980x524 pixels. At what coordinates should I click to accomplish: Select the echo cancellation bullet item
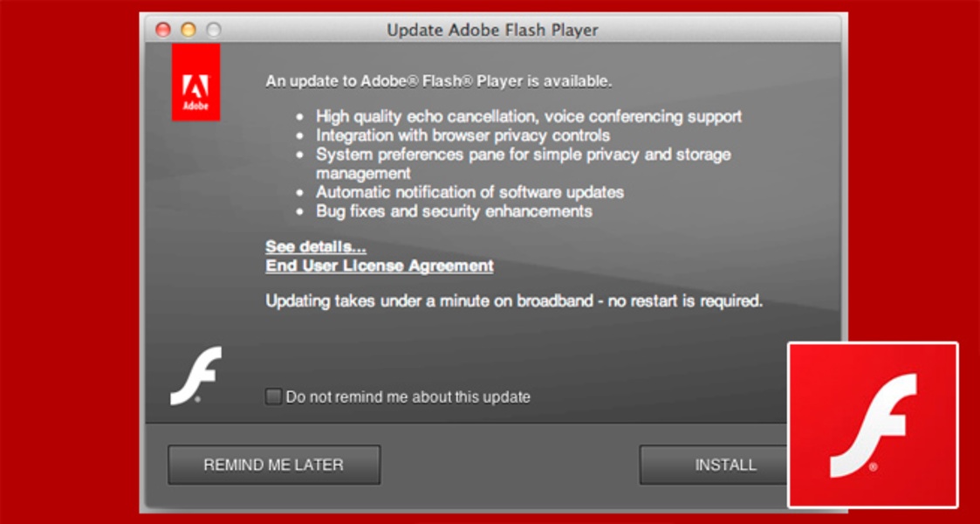[x=529, y=116]
